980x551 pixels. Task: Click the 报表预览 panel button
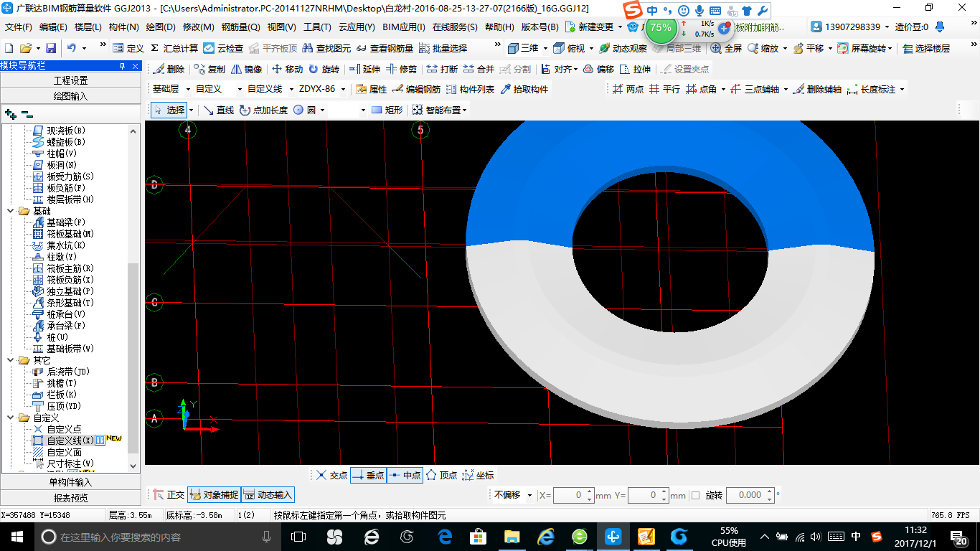coord(71,498)
